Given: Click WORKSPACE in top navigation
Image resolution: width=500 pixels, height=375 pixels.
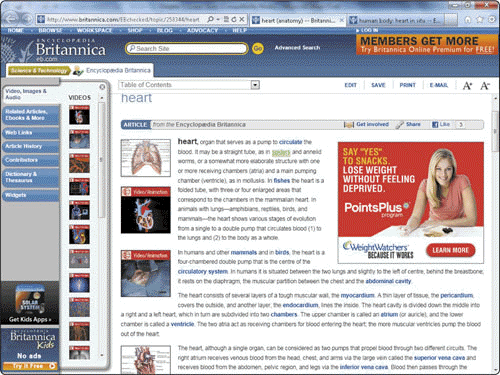Looking at the screenshot, I should 94,30.
